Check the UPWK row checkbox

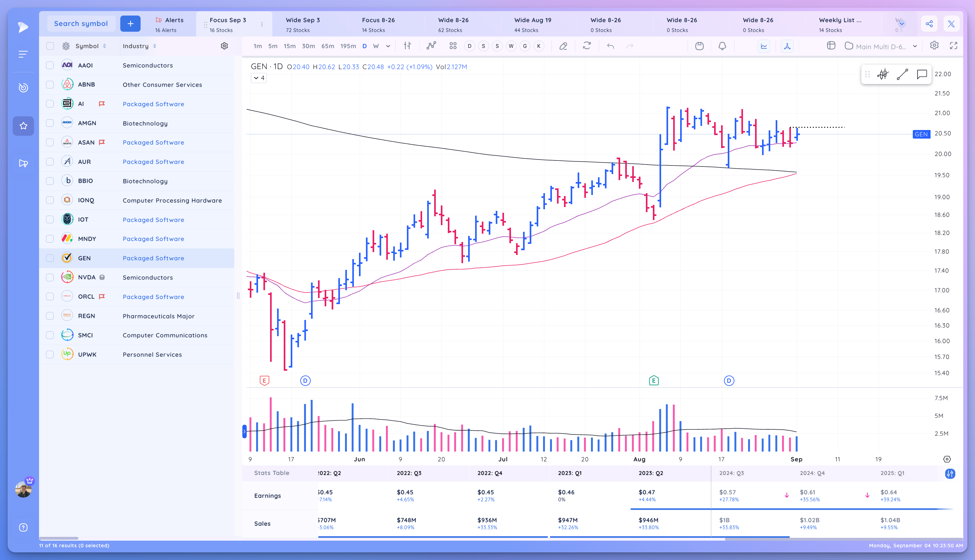(50, 354)
